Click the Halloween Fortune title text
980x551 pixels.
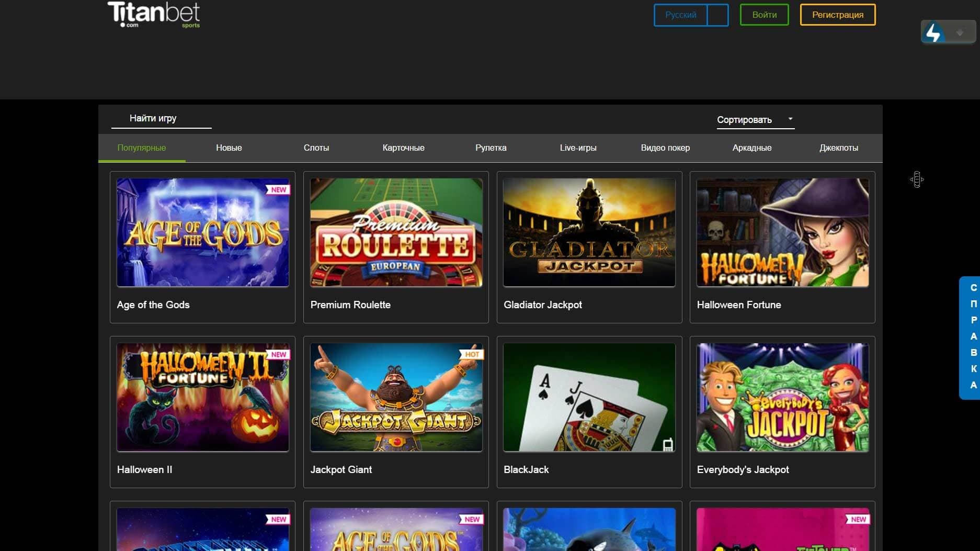pyautogui.click(x=739, y=305)
